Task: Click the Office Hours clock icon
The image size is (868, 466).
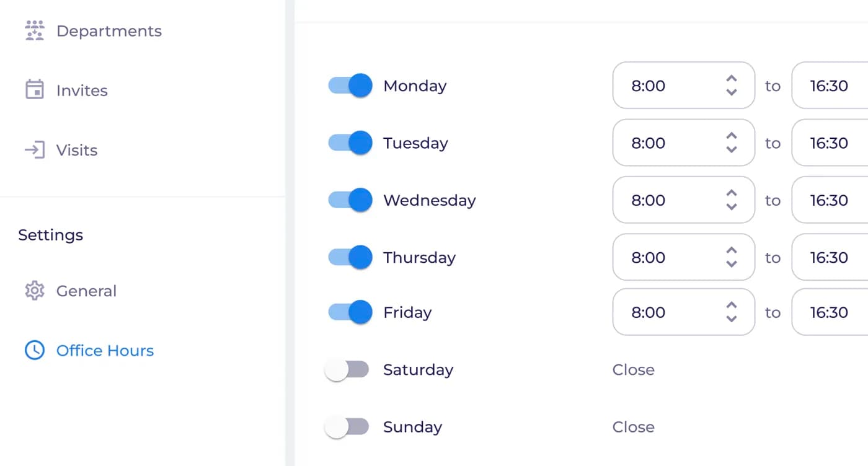Action: tap(35, 350)
